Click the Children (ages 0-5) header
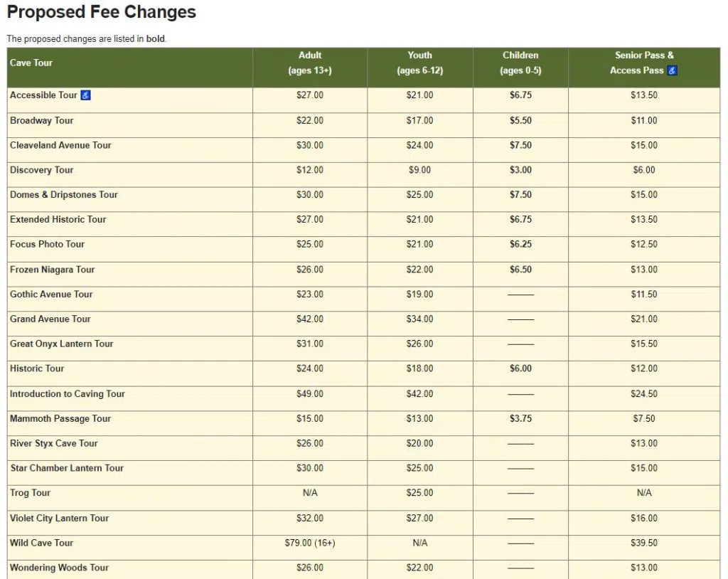The width and height of the screenshot is (728, 579). click(520, 63)
